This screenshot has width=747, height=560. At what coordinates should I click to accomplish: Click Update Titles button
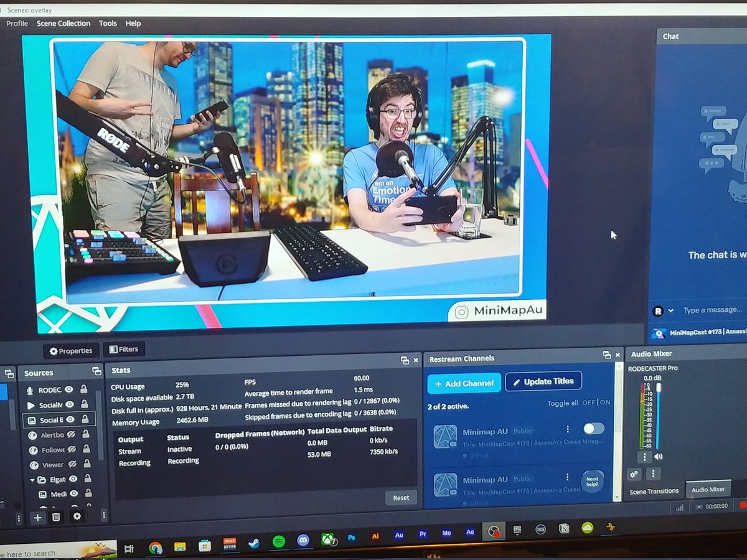coord(543,381)
